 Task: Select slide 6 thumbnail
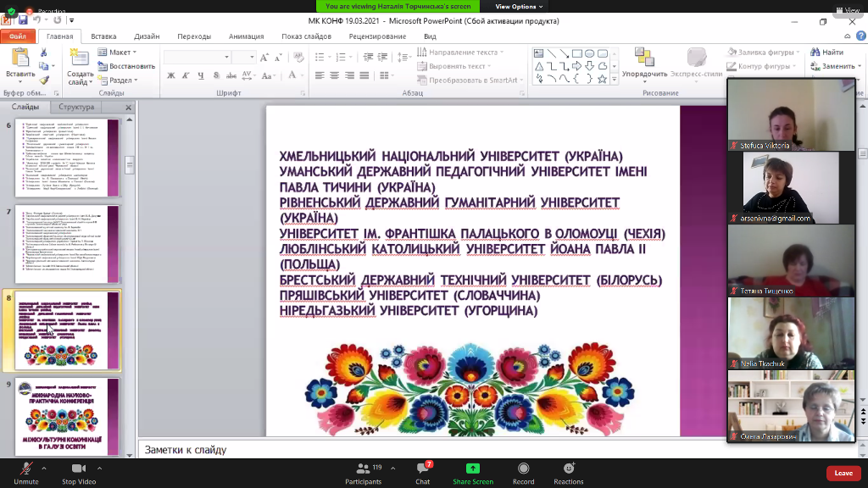point(67,158)
